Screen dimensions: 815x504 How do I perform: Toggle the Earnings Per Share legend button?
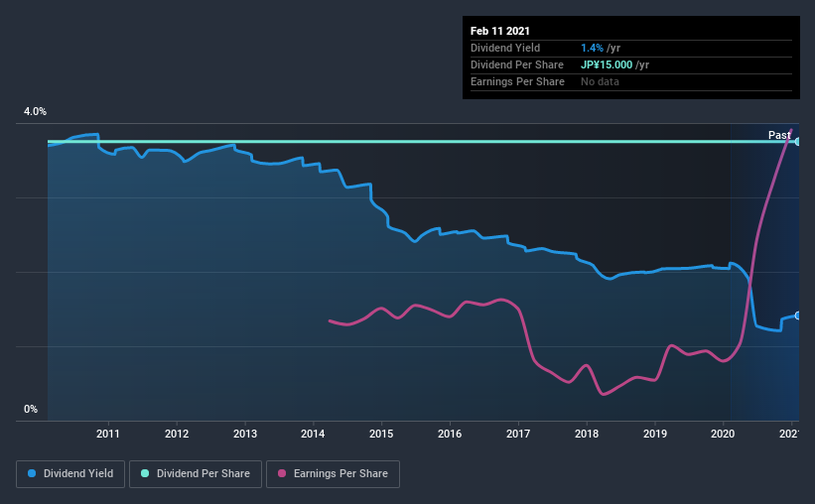333,474
